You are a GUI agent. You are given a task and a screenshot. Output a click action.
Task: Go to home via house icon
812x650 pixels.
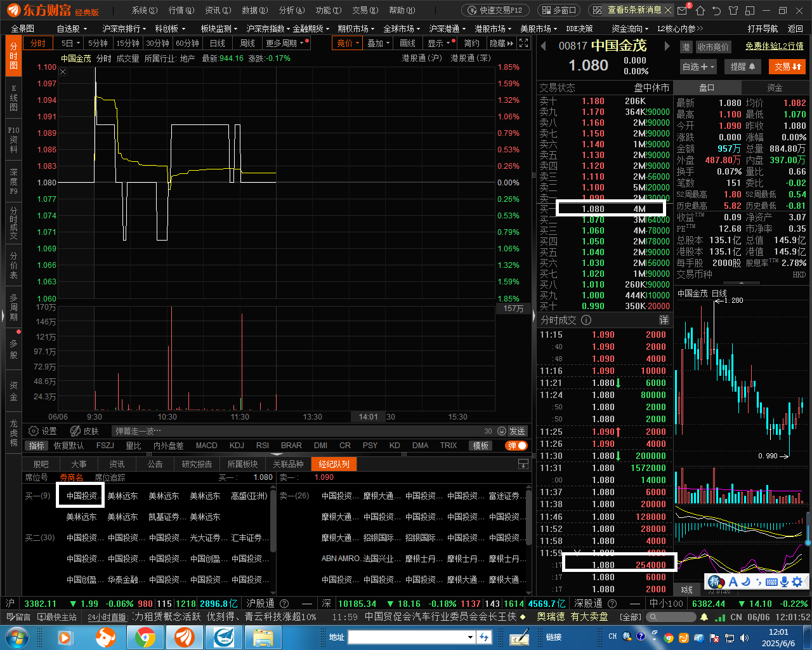(700, 10)
